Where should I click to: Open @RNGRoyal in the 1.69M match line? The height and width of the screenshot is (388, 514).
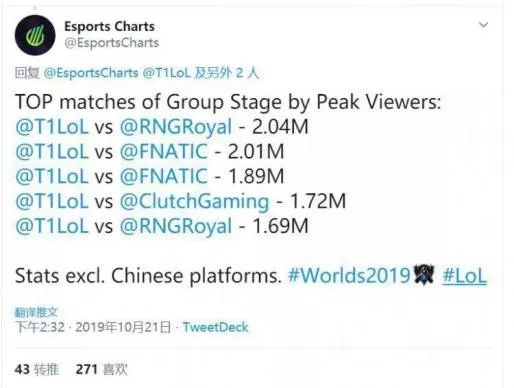[176, 226]
